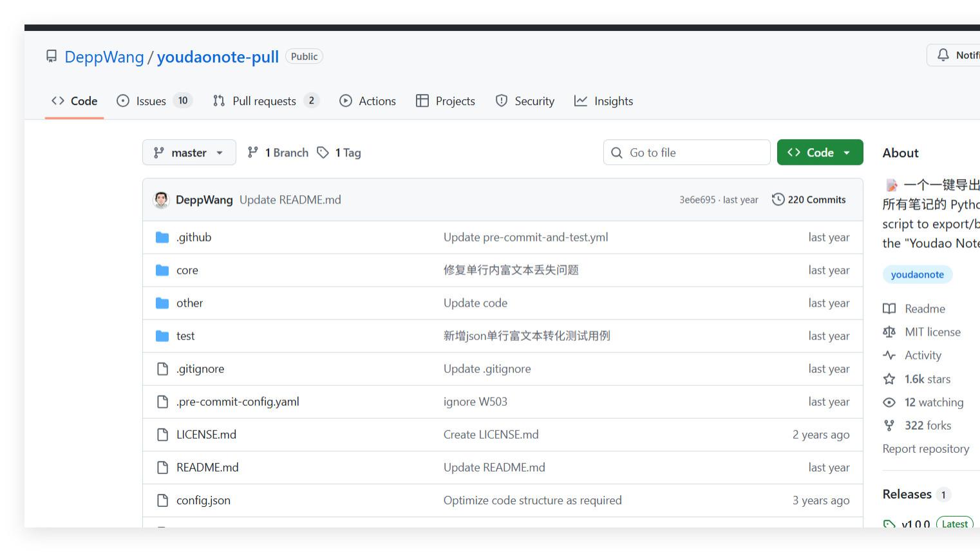Click the repository bookmark icon beside DeppWang
Image resolution: width=980 pixels, height=552 pixels.
tap(51, 57)
